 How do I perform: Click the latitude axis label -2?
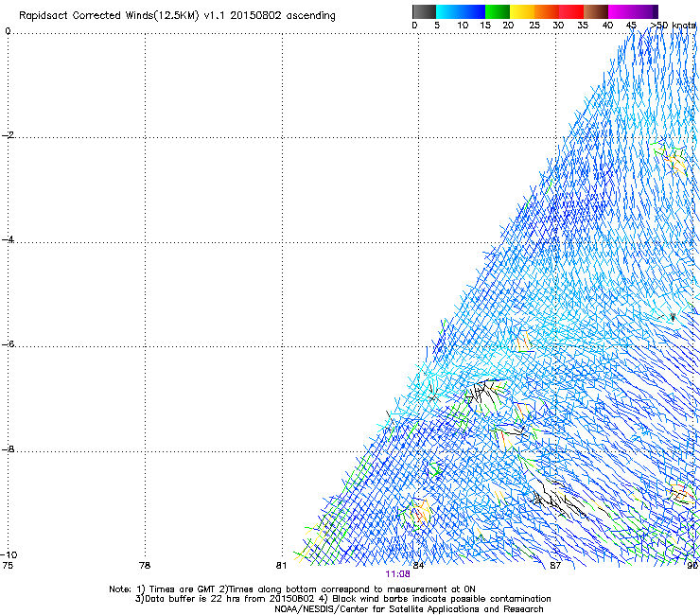coord(8,135)
